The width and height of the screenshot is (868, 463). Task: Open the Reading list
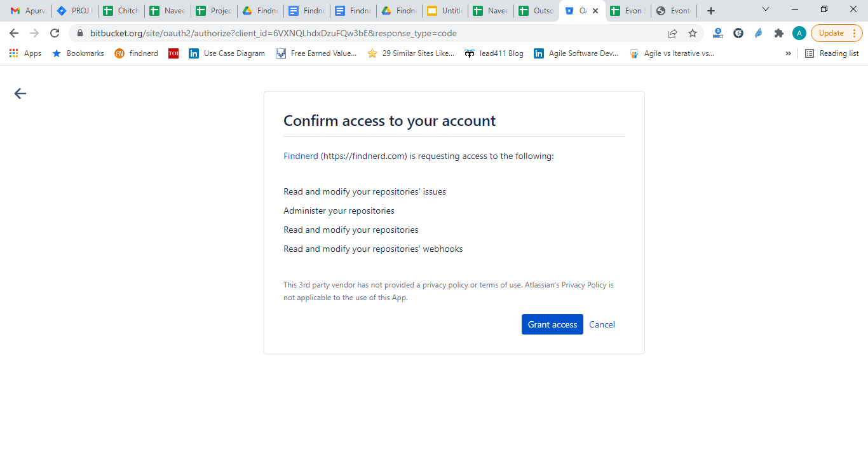pyautogui.click(x=832, y=53)
